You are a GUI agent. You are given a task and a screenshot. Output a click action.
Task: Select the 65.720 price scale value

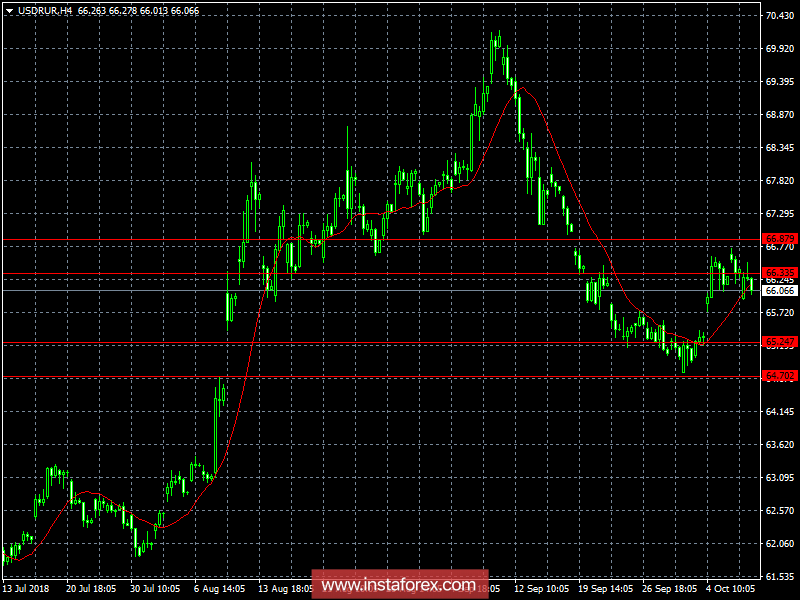pyautogui.click(x=780, y=313)
